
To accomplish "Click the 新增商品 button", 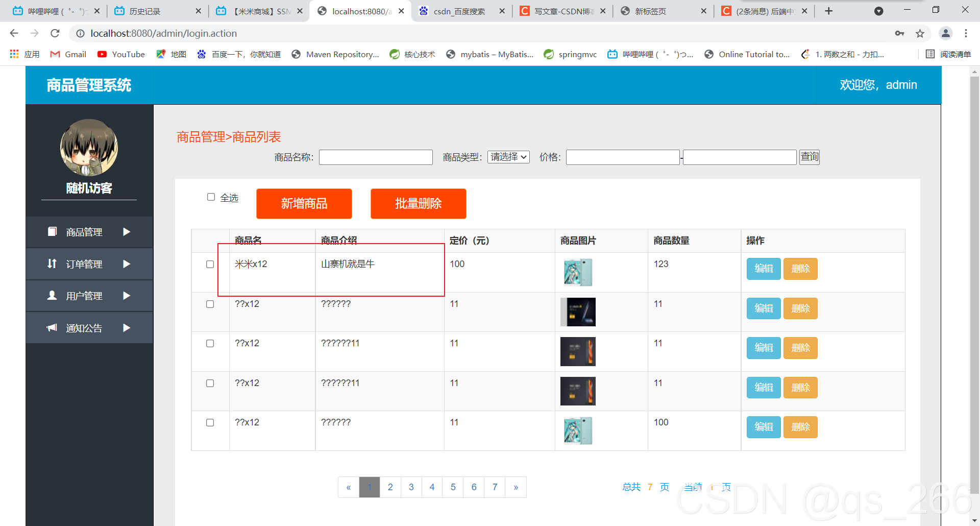I will pos(304,203).
